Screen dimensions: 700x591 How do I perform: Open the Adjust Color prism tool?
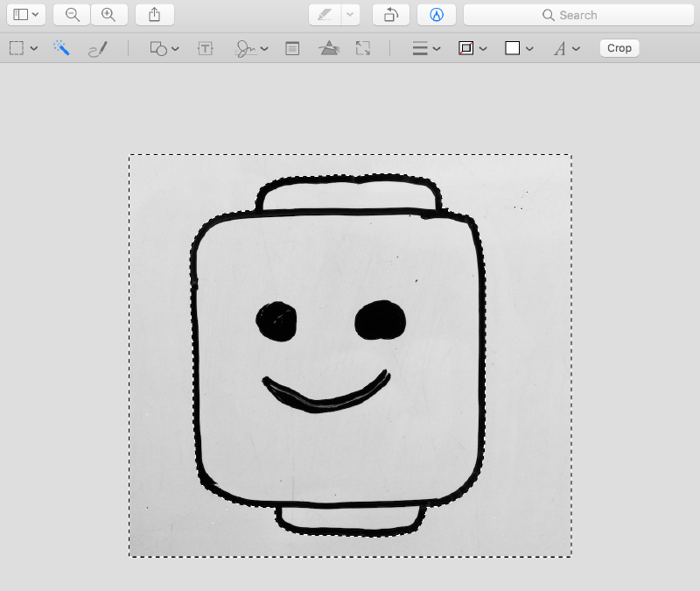pyautogui.click(x=329, y=49)
